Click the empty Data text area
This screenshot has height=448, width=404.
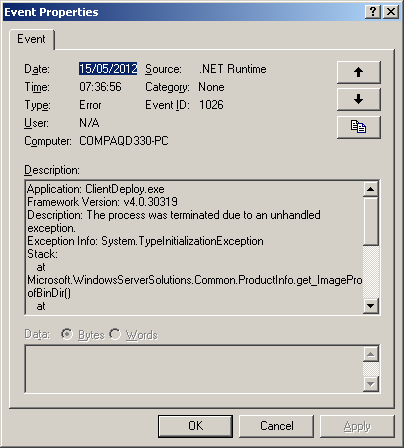coord(195,369)
